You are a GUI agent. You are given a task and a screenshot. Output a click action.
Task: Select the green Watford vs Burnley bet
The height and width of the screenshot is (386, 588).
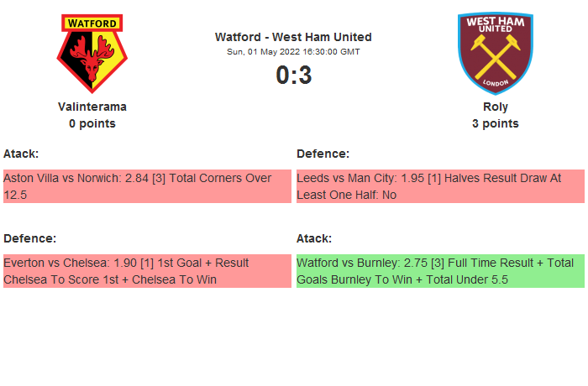pos(439,271)
